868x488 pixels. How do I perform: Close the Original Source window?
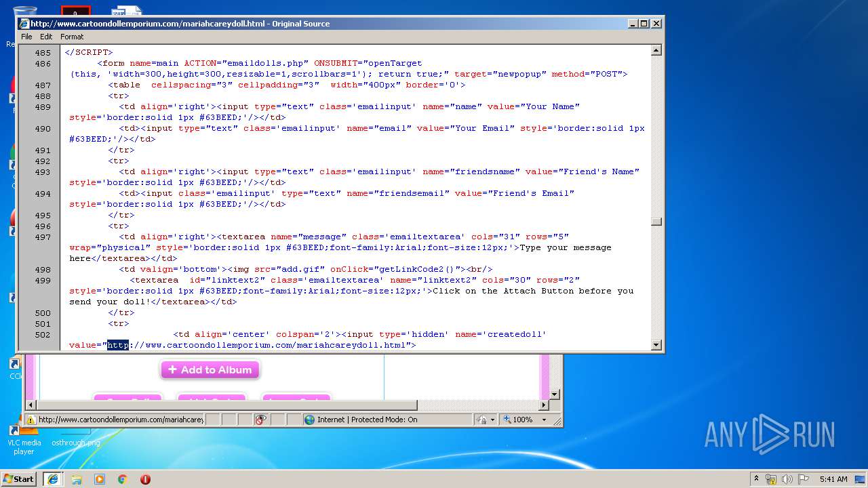click(656, 24)
